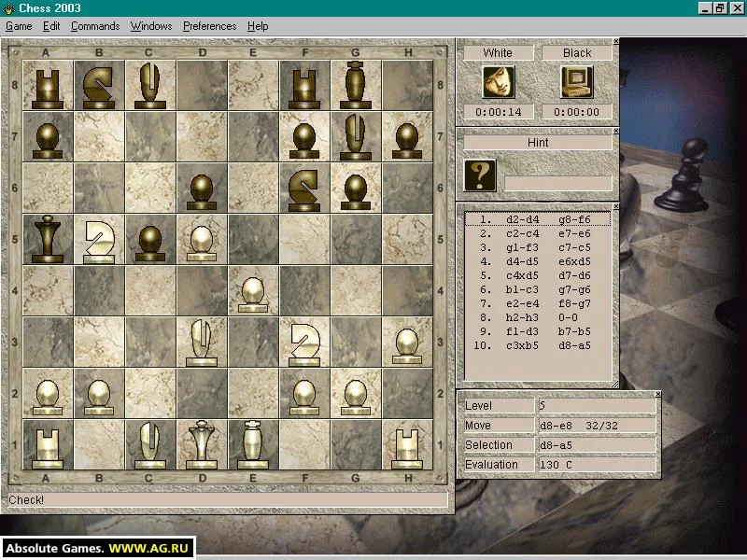Select the white king on e1
This screenshot has height=560, width=747.
[x=253, y=445]
